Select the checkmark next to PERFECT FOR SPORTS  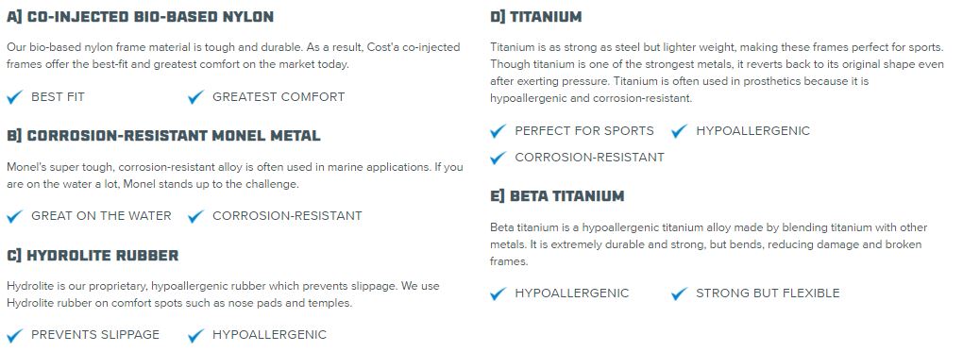click(498, 131)
